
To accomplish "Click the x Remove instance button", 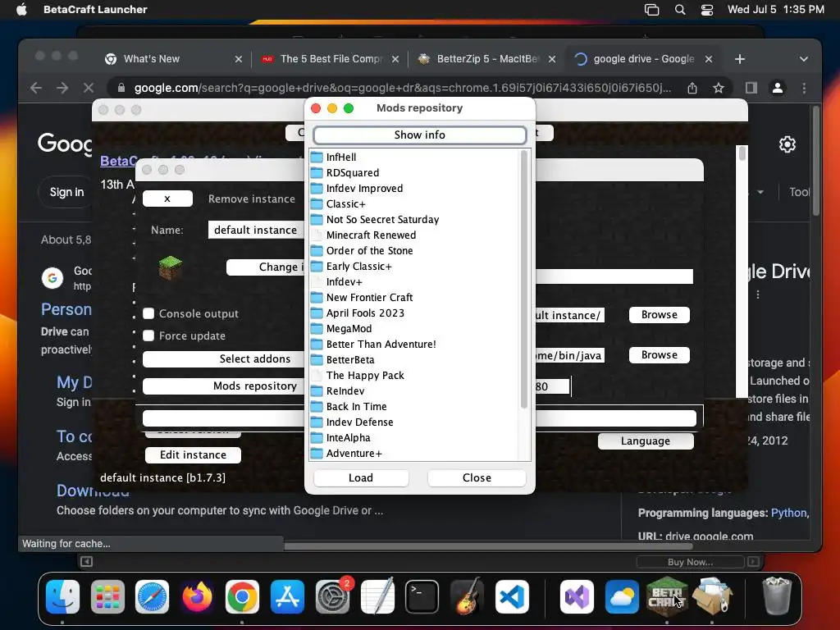I will [x=167, y=199].
